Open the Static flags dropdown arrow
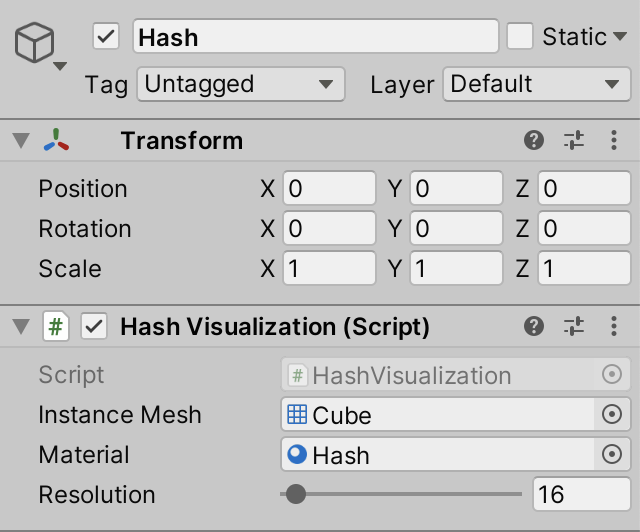Screen dimensions: 640x532 pyautogui.click(x=620, y=37)
